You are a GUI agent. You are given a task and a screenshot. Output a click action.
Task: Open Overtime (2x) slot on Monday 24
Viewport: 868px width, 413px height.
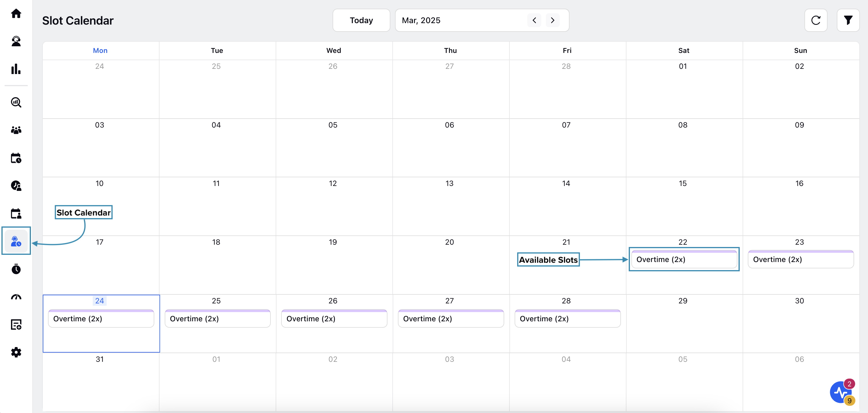pos(101,318)
